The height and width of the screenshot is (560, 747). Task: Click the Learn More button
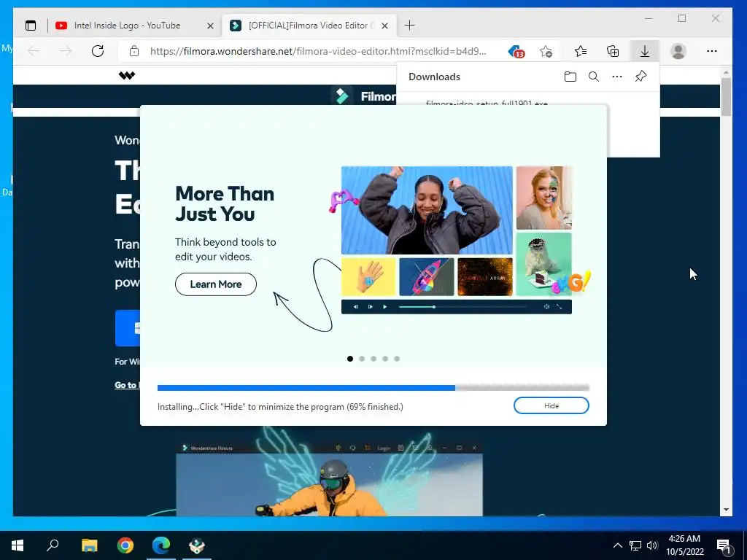click(216, 284)
